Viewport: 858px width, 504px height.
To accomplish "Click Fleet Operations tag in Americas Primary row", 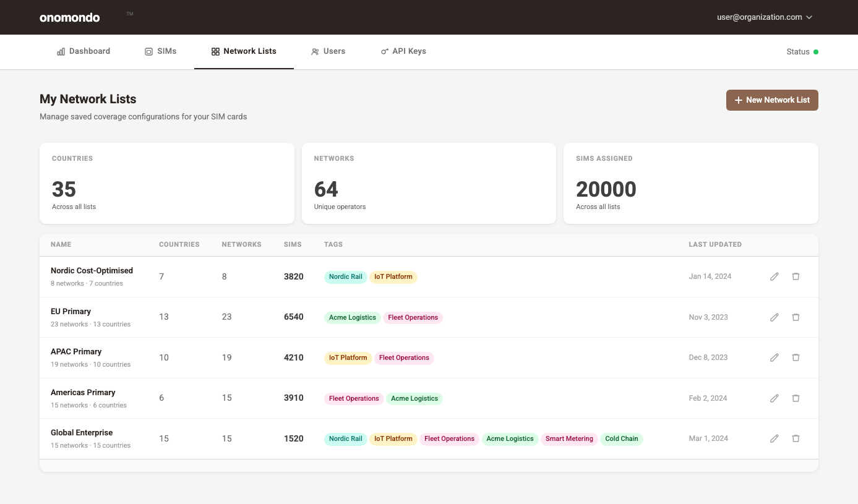I will [354, 399].
